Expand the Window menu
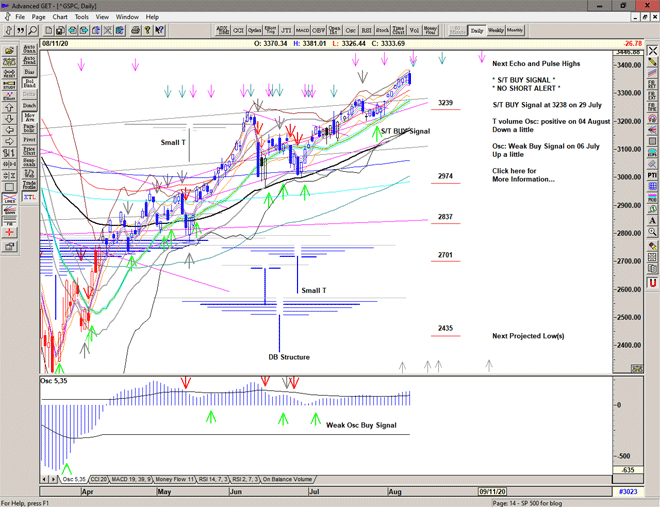The height and width of the screenshot is (507, 660). [127, 17]
